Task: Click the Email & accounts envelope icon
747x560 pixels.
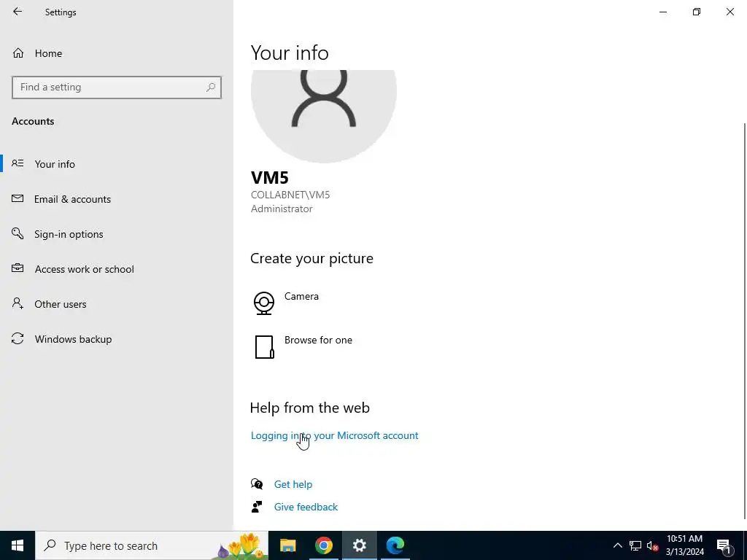Action: [18, 198]
